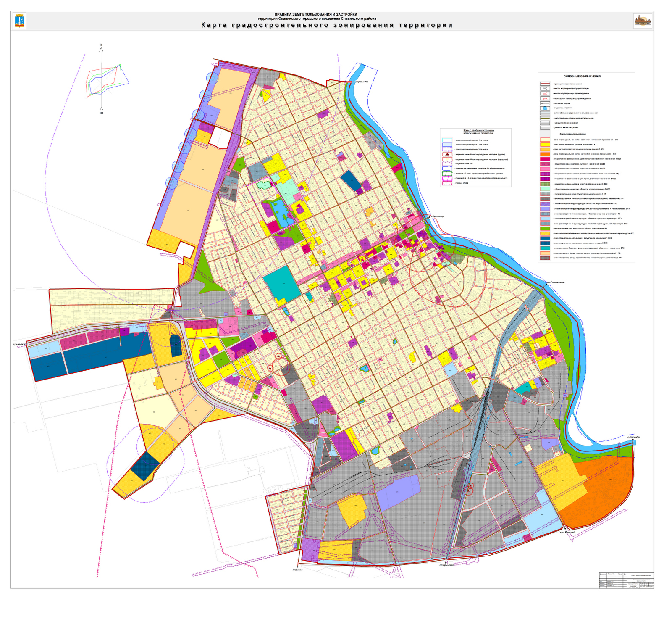
Task: Click the blue water bodies legend symbol
Action: coord(545,108)
